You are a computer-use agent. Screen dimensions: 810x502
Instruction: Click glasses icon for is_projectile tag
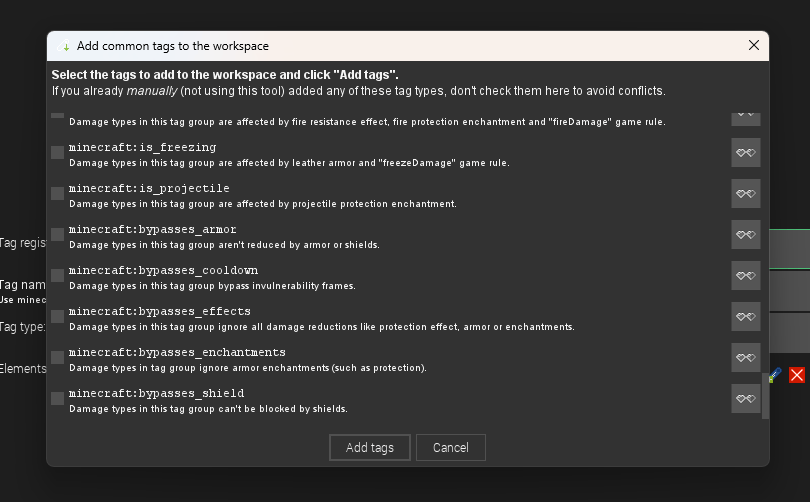click(x=745, y=193)
